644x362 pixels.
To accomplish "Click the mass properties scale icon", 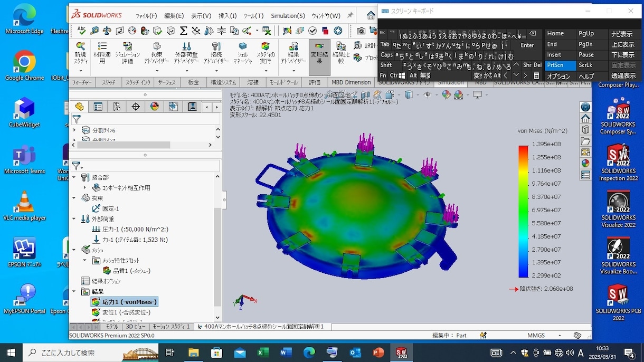I will coord(107,31).
